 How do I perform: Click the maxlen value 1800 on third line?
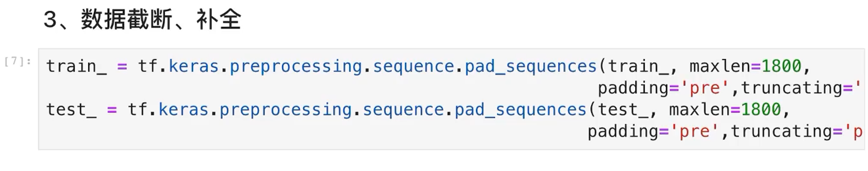coord(761,110)
